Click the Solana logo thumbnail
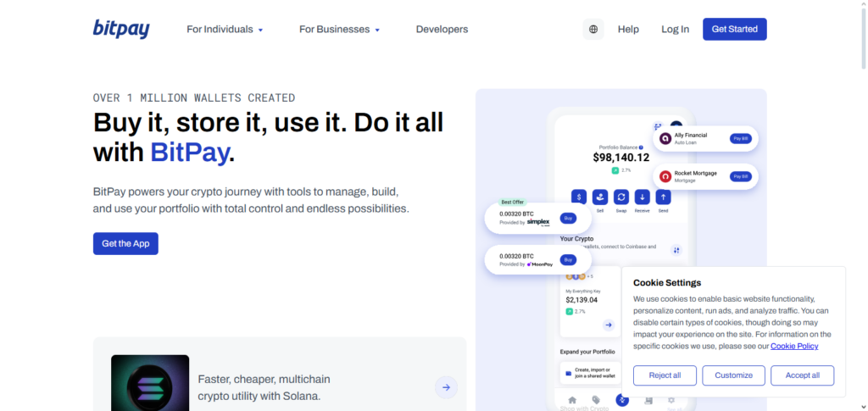This screenshot has height=411, width=868. click(150, 383)
